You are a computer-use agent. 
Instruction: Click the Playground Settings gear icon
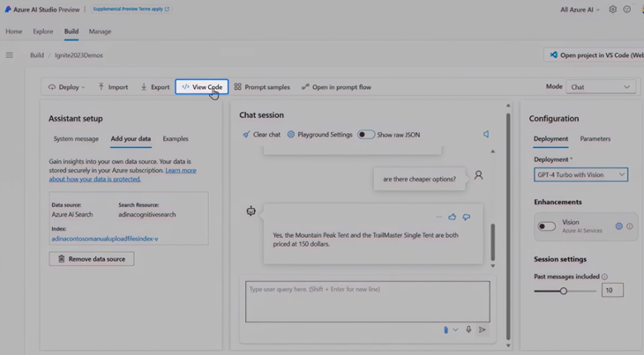[x=291, y=135]
